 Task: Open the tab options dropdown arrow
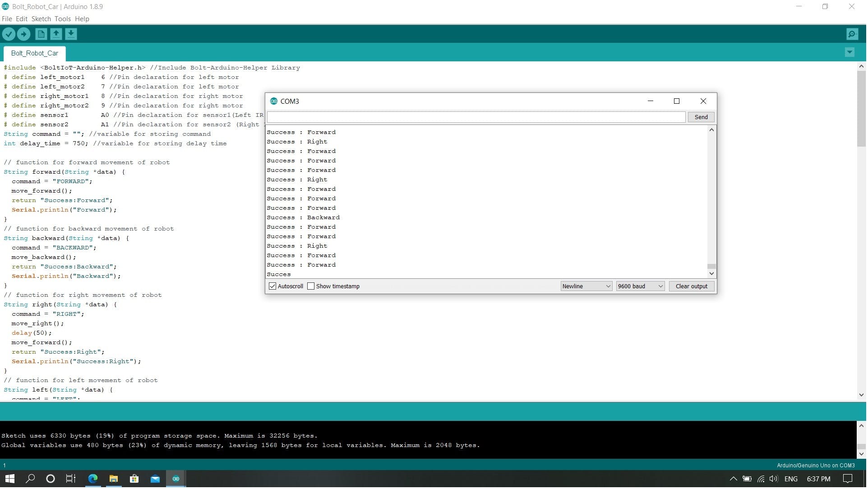(850, 52)
